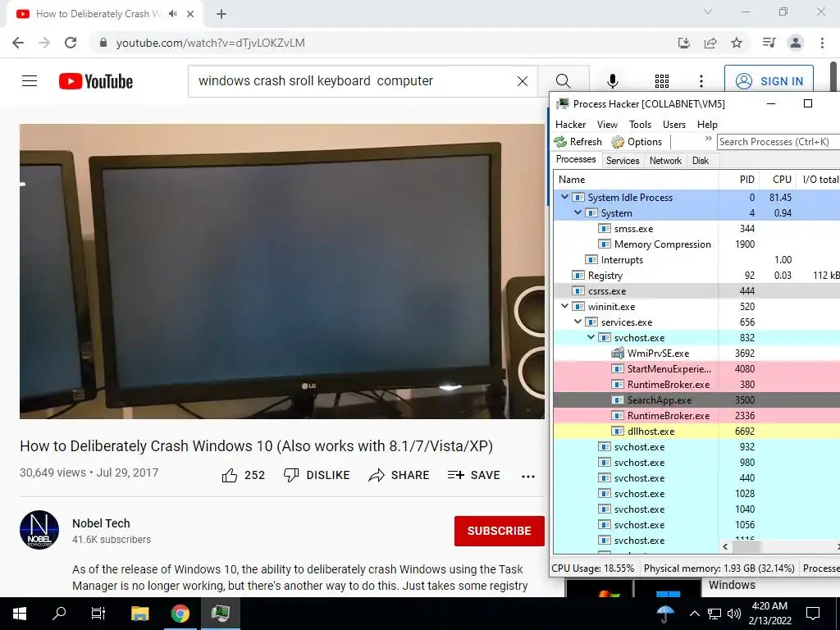This screenshot has width=840, height=630.
Task: Collapse System Idle Process tree
Action: pos(564,197)
